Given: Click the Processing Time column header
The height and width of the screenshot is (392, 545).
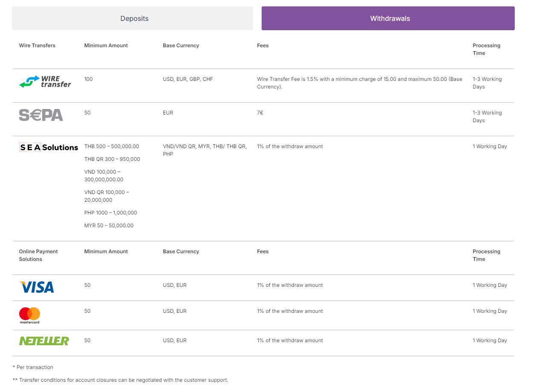Looking at the screenshot, I should point(486,49).
